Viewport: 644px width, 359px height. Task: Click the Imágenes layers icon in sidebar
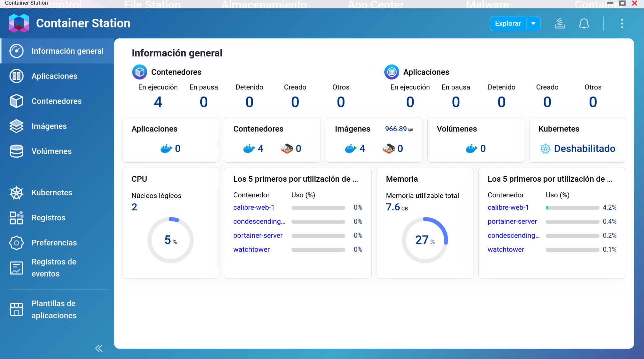point(16,126)
